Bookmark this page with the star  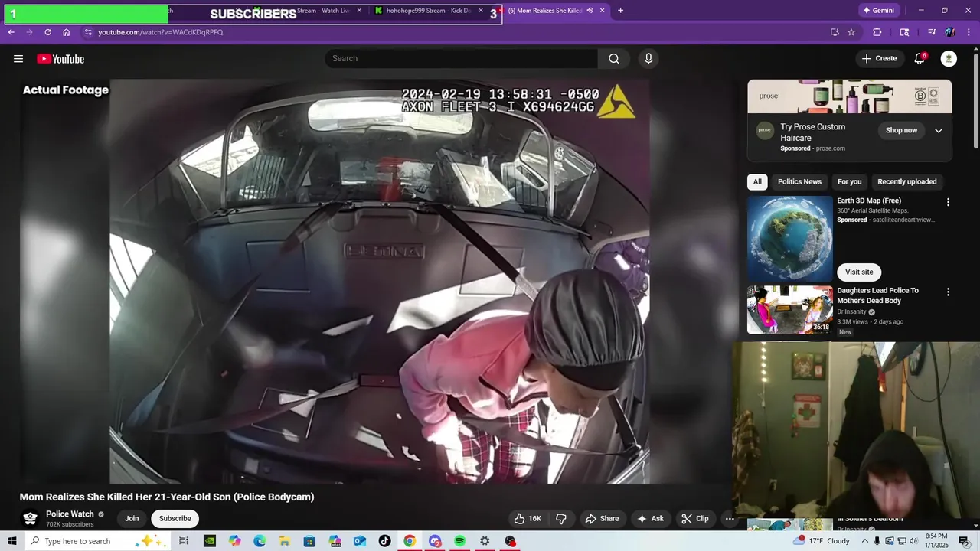coord(851,32)
